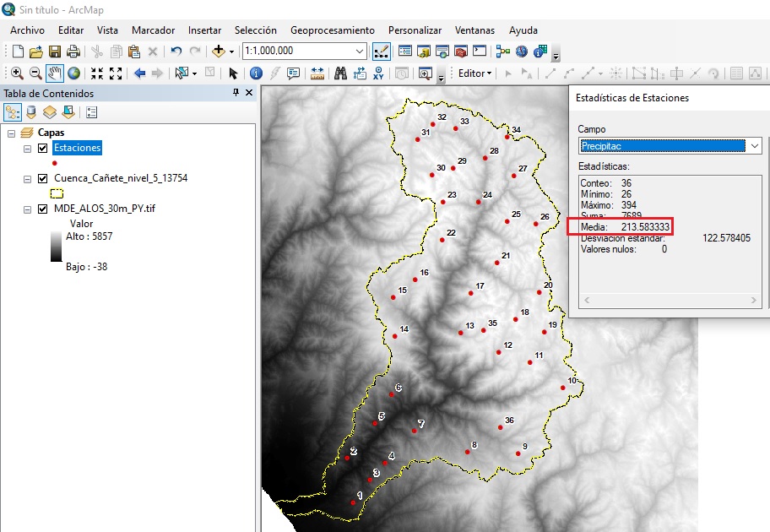Zoom to full extent with the globe icon
The image size is (770, 532).
73,73
